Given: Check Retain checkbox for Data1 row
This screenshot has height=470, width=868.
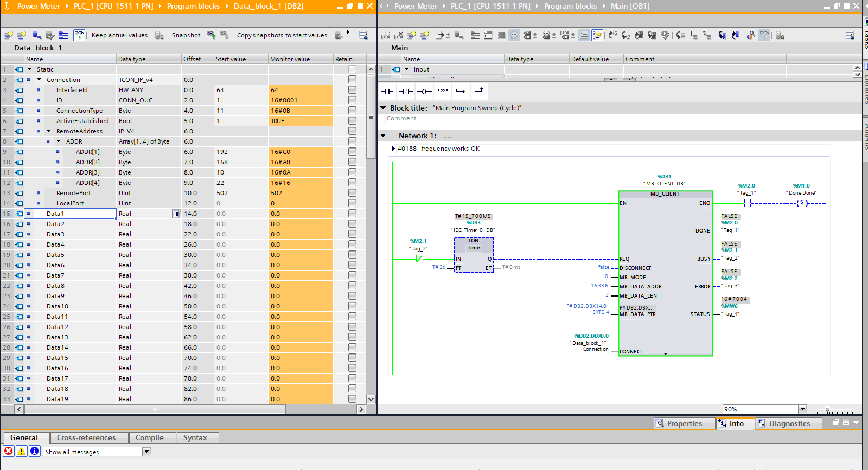Looking at the screenshot, I should coord(352,214).
